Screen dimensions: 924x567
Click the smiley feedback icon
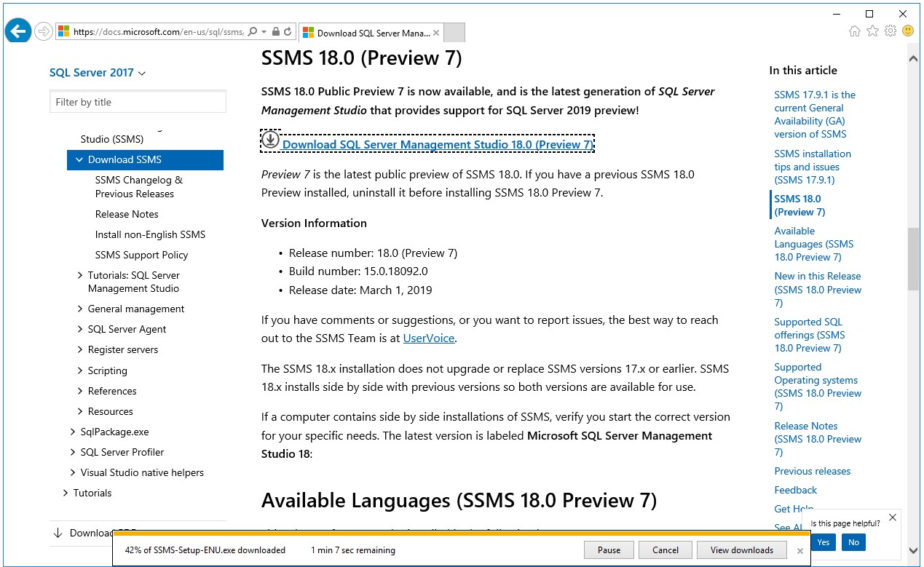click(907, 32)
